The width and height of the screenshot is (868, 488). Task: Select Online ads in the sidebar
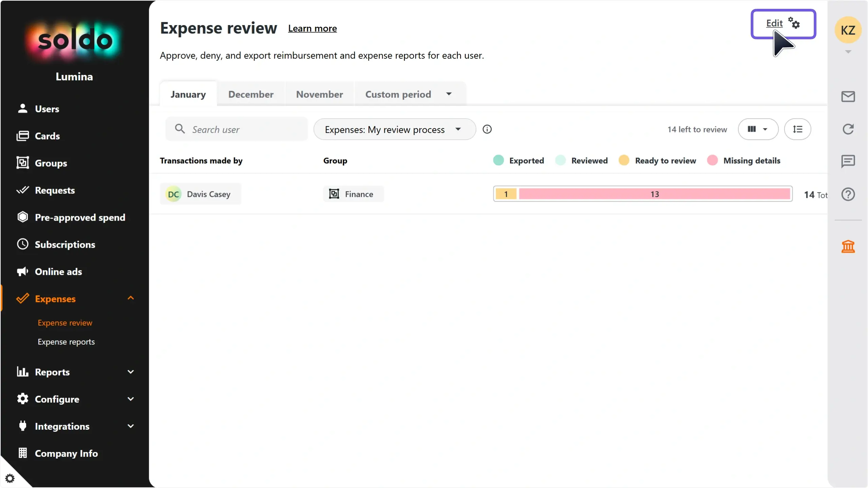tap(58, 271)
